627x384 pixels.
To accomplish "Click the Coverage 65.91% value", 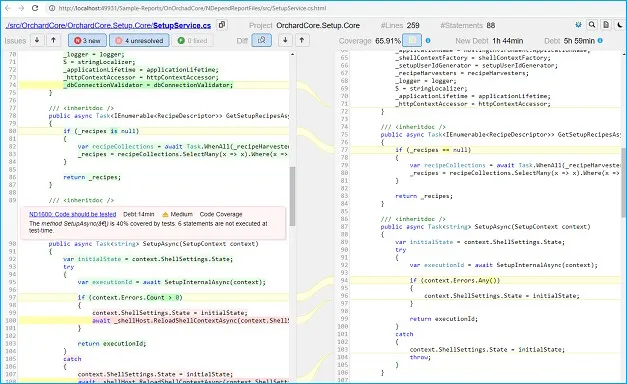I will [388, 41].
